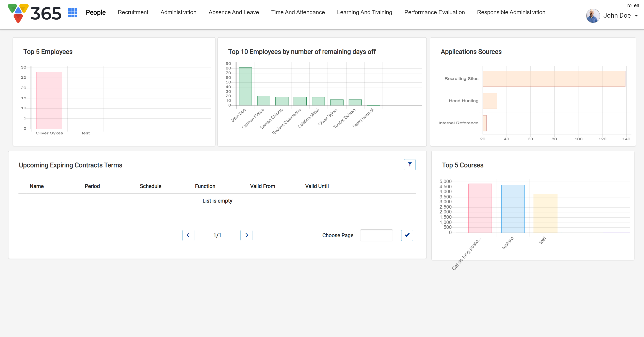Click the Recruiting Sites orange bar
Image resolution: width=644 pixels, height=337 pixels.
[554, 79]
